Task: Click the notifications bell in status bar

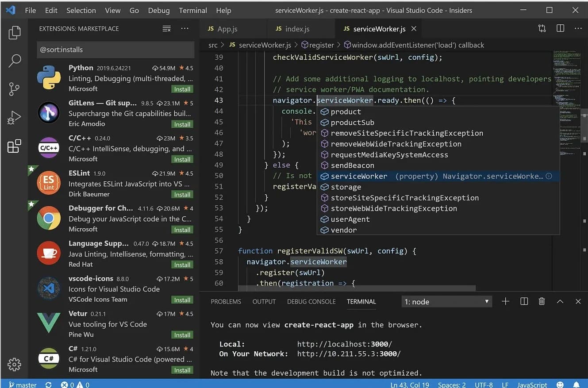Action: (576, 384)
